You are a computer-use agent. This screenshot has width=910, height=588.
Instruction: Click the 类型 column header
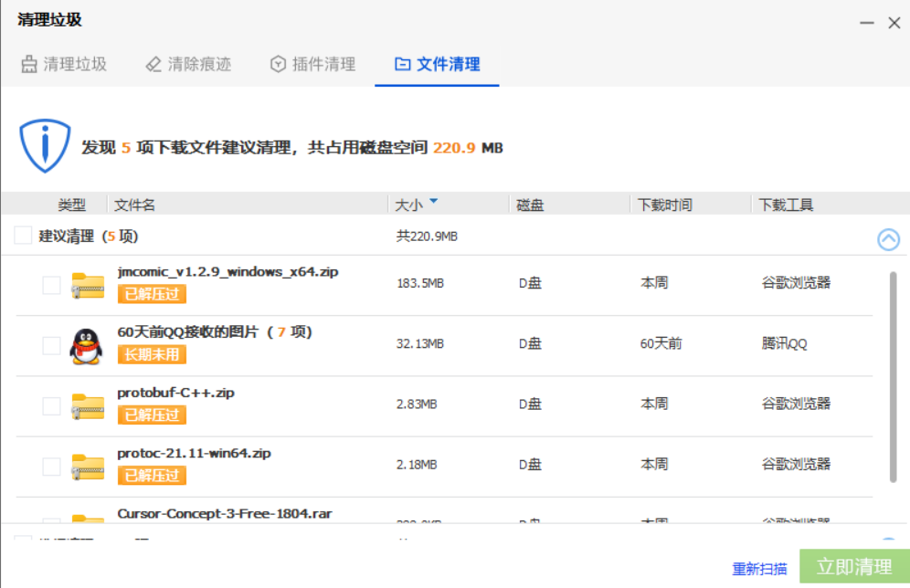click(x=72, y=205)
